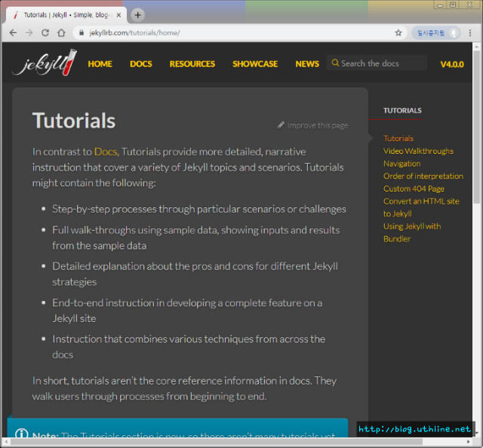Click the TUTORIALS sidebar heading
This screenshot has height=448, width=483.
[x=402, y=110]
